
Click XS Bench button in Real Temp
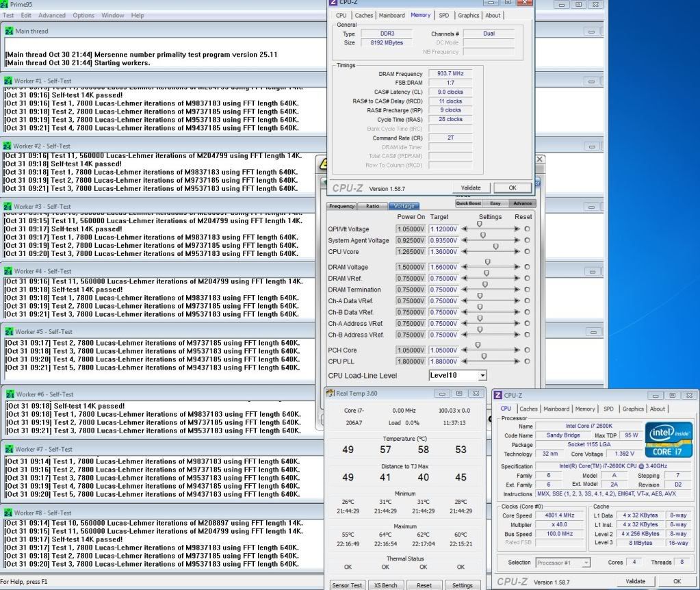coord(386,585)
